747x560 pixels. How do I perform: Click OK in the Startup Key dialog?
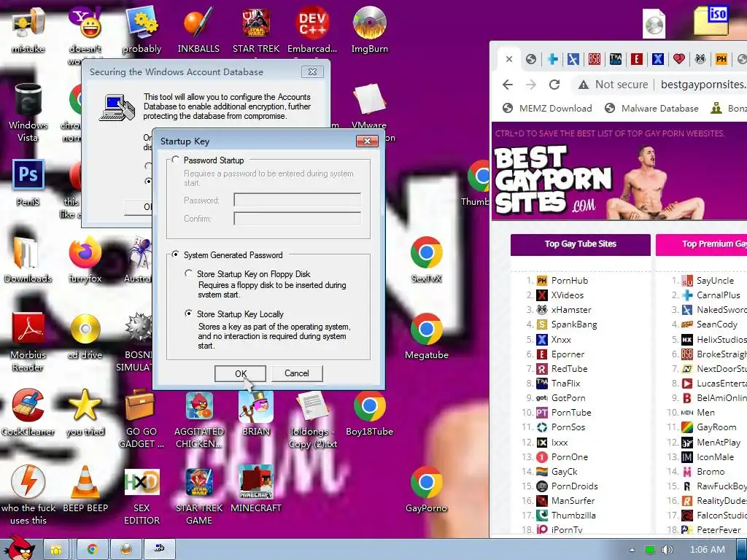[x=240, y=374]
